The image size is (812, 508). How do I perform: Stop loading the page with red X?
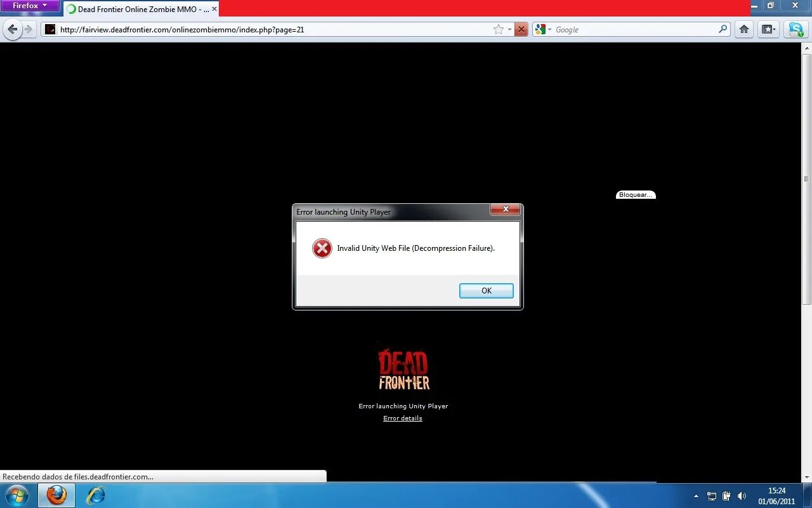click(x=521, y=29)
